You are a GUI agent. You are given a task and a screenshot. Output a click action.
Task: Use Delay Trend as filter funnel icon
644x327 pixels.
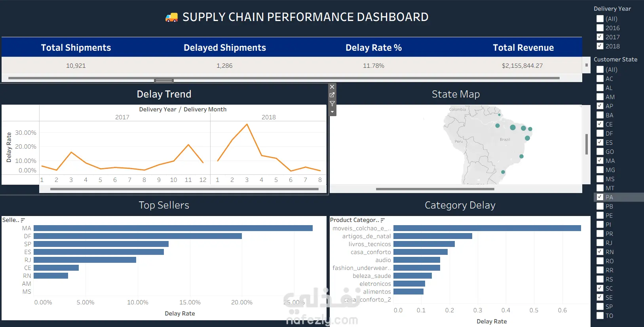(332, 103)
